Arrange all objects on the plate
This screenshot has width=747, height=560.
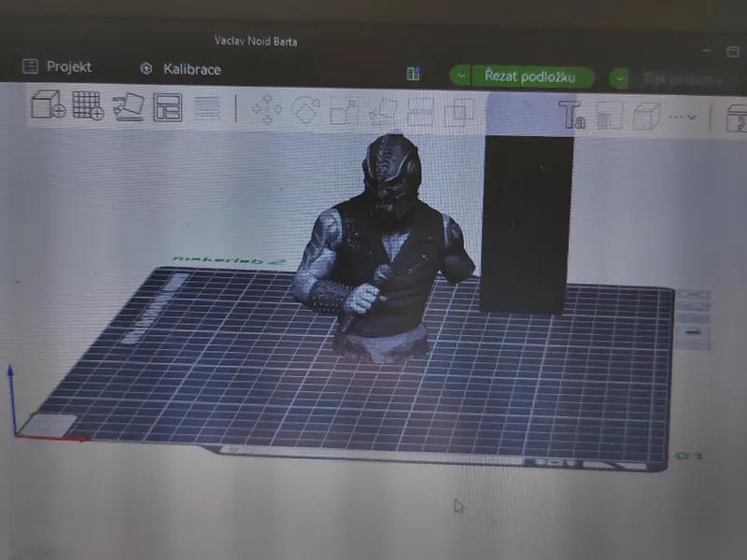click(x=167, y=107)
